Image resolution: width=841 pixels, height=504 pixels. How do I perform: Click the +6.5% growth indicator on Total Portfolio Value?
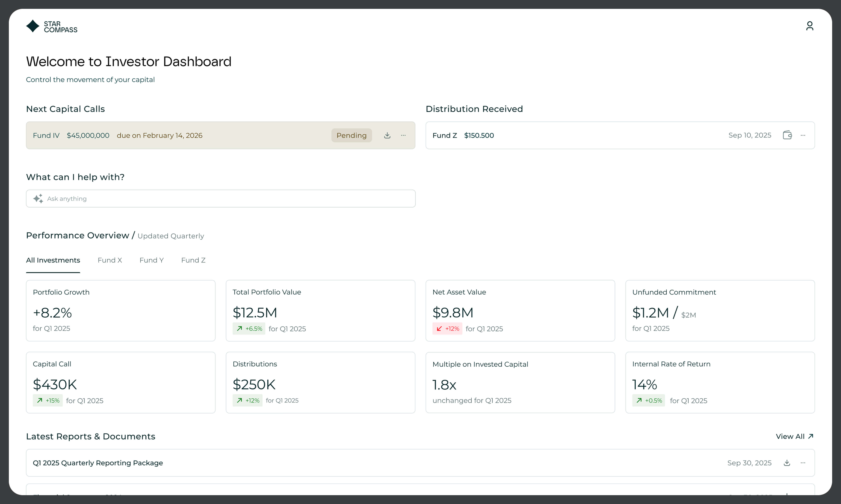249,329
